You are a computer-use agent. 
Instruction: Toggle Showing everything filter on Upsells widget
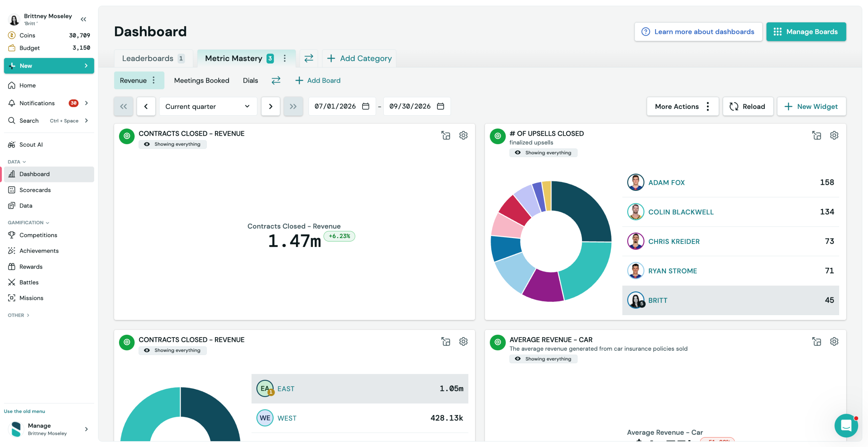coord(543,153)
